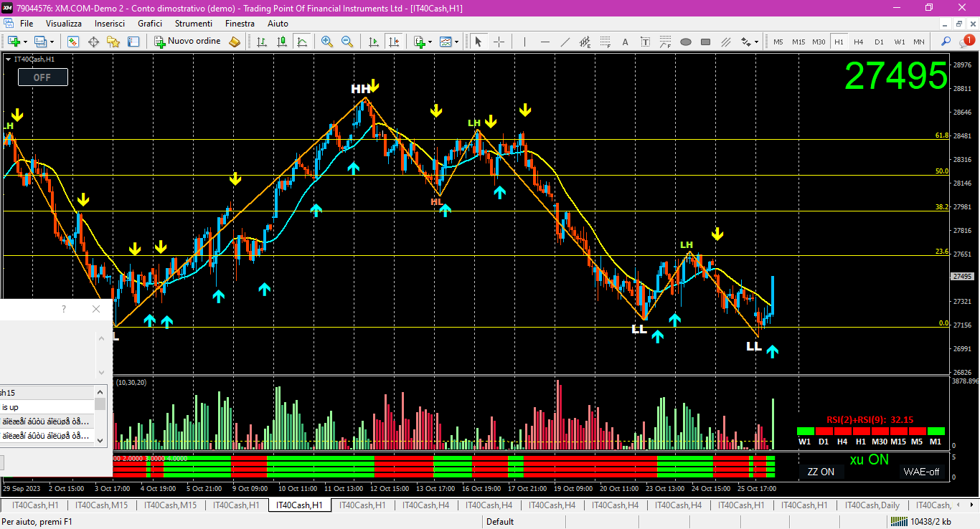Image resolution: width=980 pixels, height=529 pixels.
Task: Switch chart to line chart type
Action: coord(302,42)
